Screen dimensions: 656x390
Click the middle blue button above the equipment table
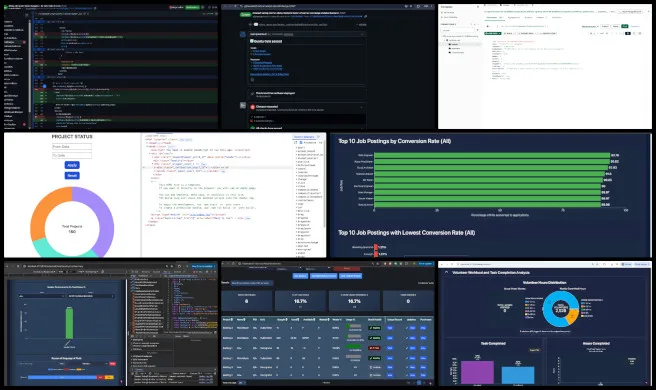point(323,276)
